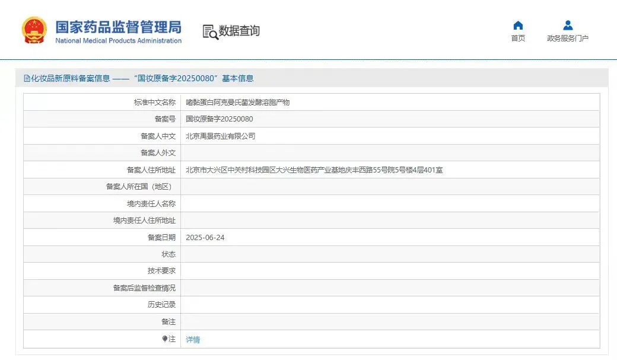This screenshot has height=364, width=617.
Task: Open the 详情 link in 注 row
Action: pos(193,340)
